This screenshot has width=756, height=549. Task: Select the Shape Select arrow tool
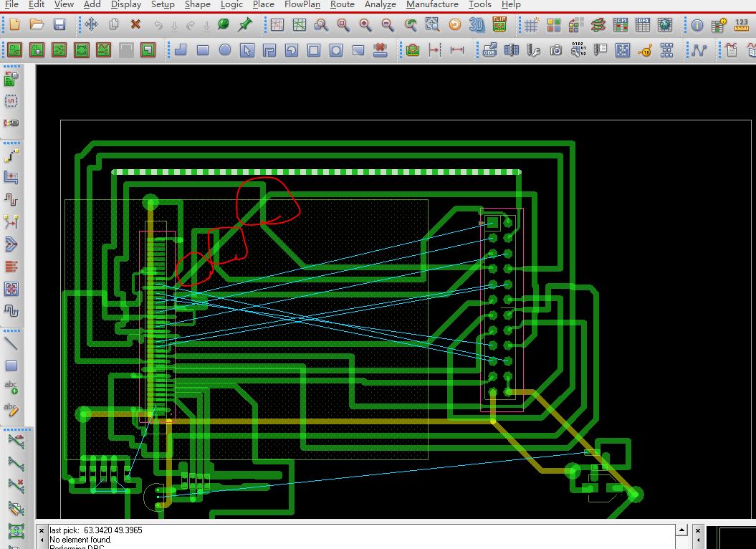(247, 49)
